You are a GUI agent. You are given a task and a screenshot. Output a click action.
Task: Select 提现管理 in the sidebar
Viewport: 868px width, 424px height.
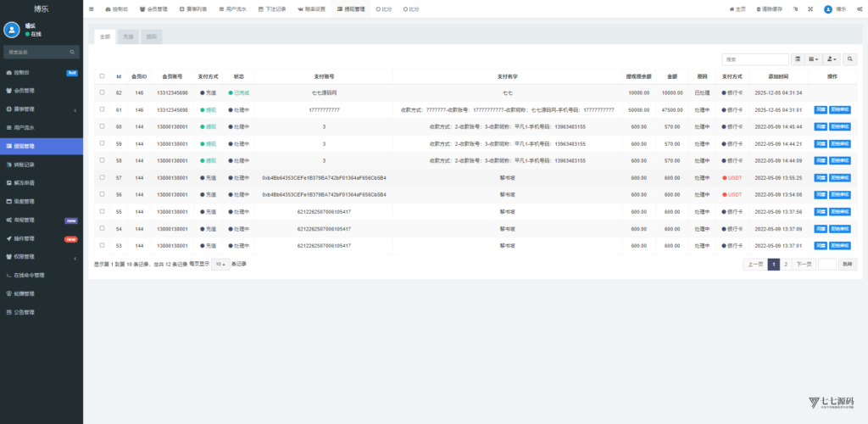(x=42, y=146)
